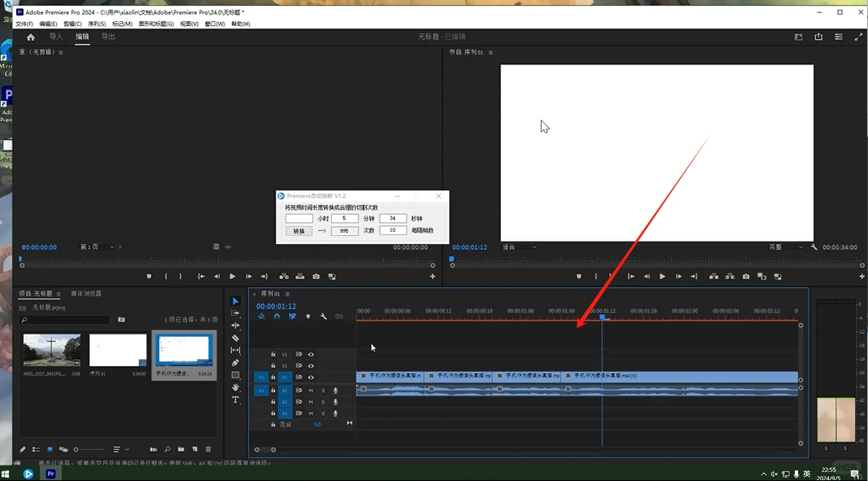
Task: Solo track A2 with the S button
Action: 323,402
